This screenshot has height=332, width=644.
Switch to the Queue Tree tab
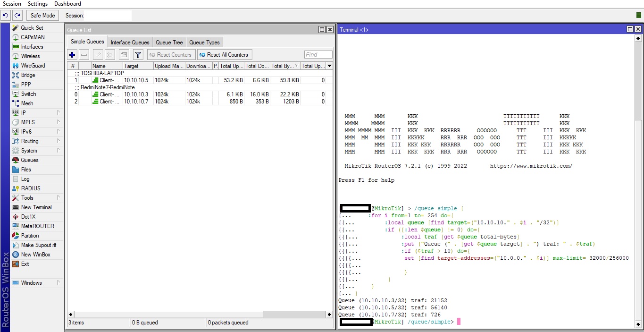click(x=169, y=43)
